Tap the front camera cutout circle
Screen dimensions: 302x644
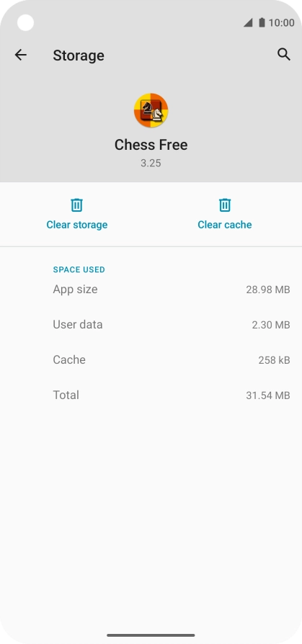tap(25, 22)
